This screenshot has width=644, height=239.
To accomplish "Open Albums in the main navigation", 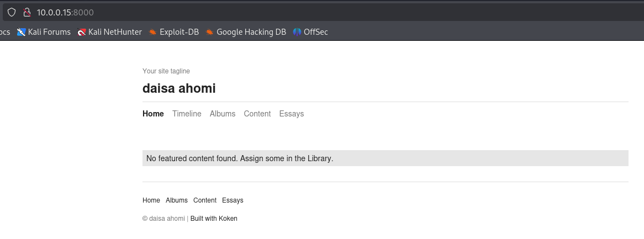I will [223, 114].
